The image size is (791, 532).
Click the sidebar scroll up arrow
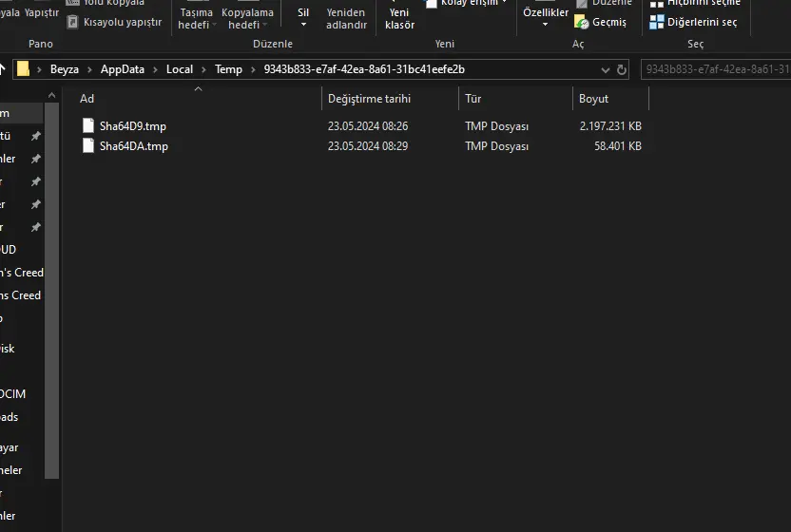[52, 95]
